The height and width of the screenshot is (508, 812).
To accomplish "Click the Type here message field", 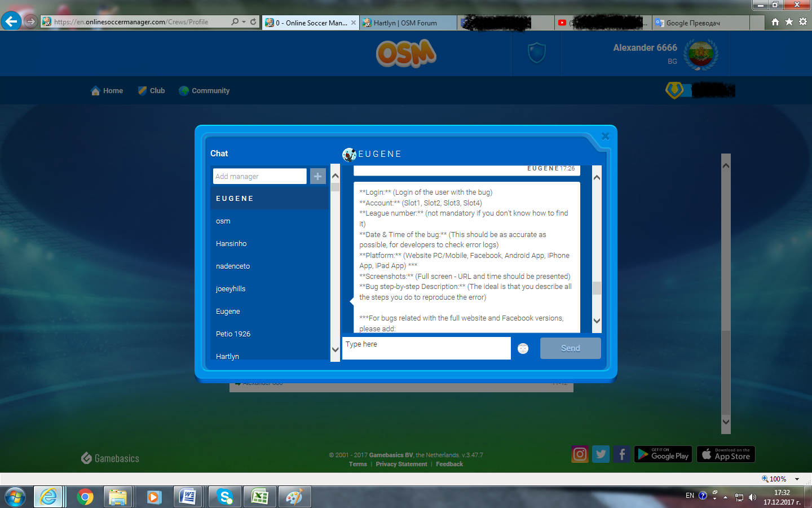I will [426, 348].
